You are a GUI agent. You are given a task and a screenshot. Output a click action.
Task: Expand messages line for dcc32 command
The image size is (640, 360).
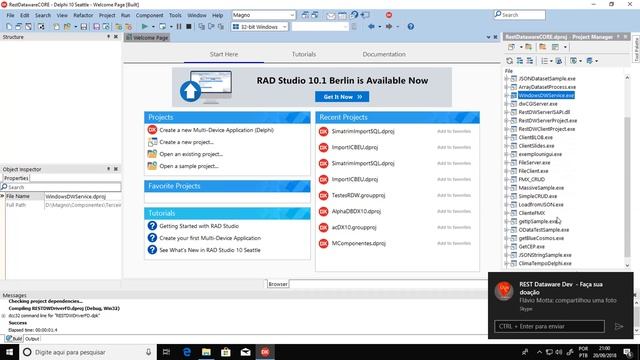click(4, 316)
